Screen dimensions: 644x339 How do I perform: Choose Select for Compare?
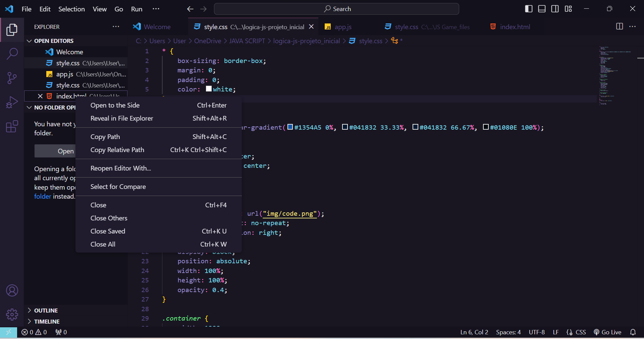pos(159,187)
